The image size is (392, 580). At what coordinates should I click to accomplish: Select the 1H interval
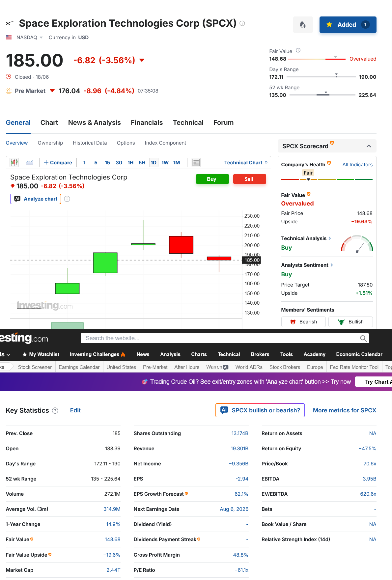pyautogui.click(x=130, y=162)
